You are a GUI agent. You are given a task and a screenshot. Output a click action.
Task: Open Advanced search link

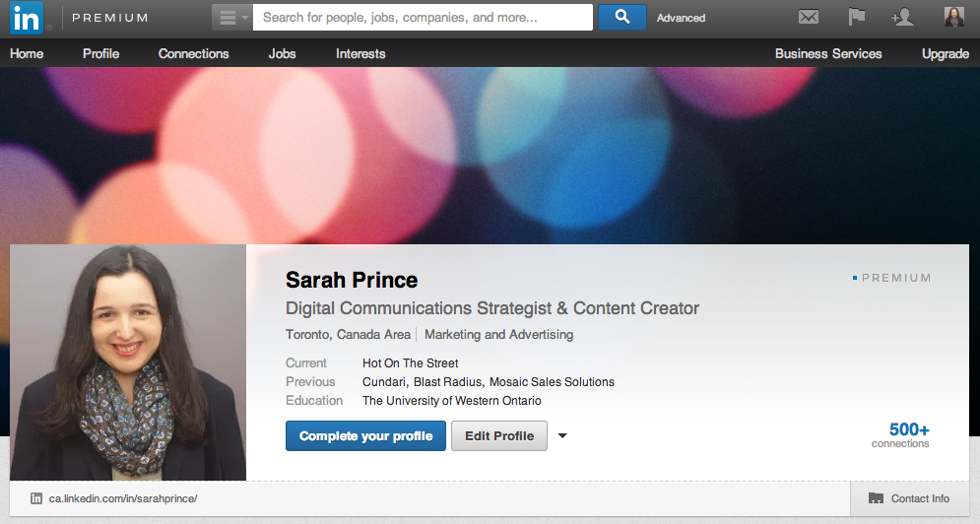tap(681, 18)
